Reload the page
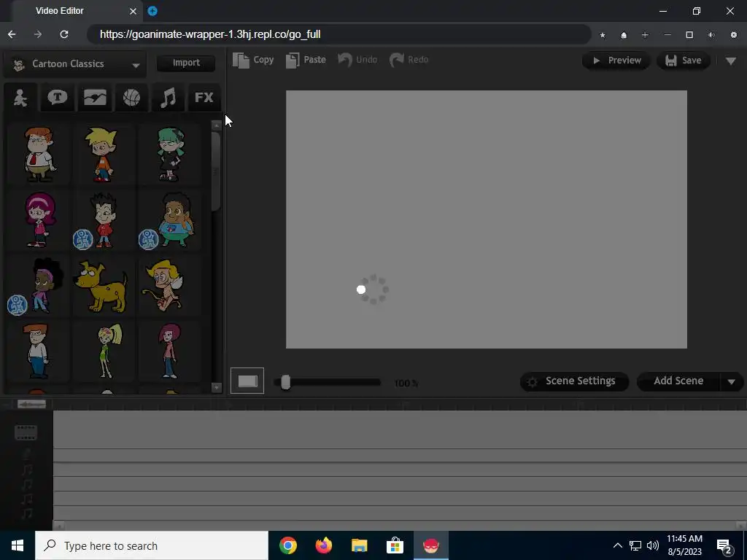The width and height of the screenshot is (747, 560). tap(64, 34)
